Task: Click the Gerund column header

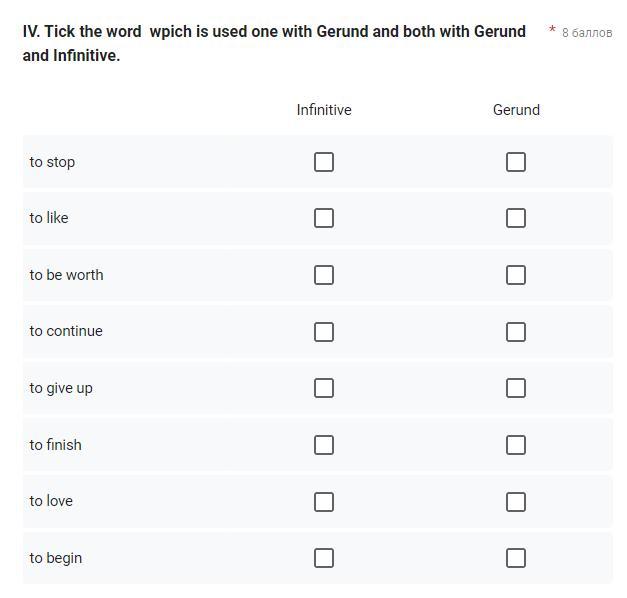Action: (x=516, y=110)
